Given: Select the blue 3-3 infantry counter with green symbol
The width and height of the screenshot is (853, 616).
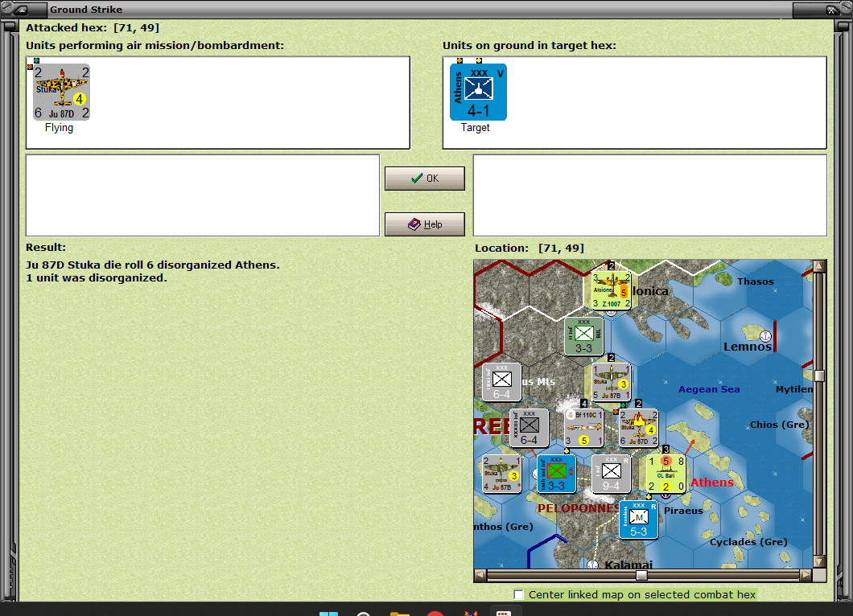Looking at the screenshot, I should point(556,474).
